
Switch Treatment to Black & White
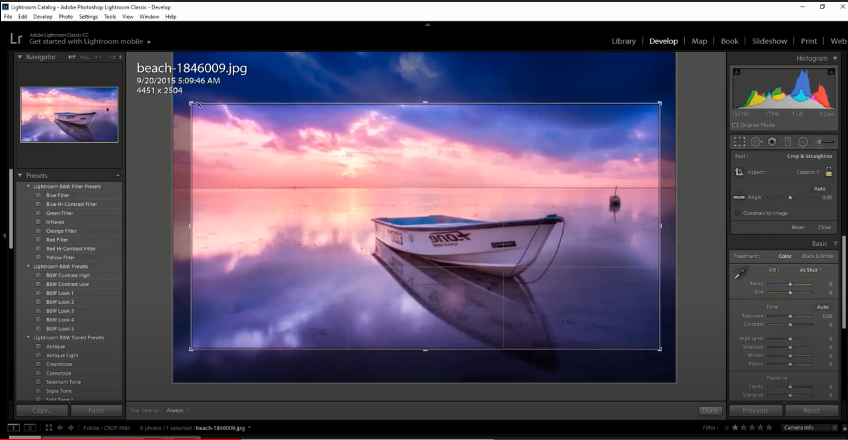click(817, 256)
